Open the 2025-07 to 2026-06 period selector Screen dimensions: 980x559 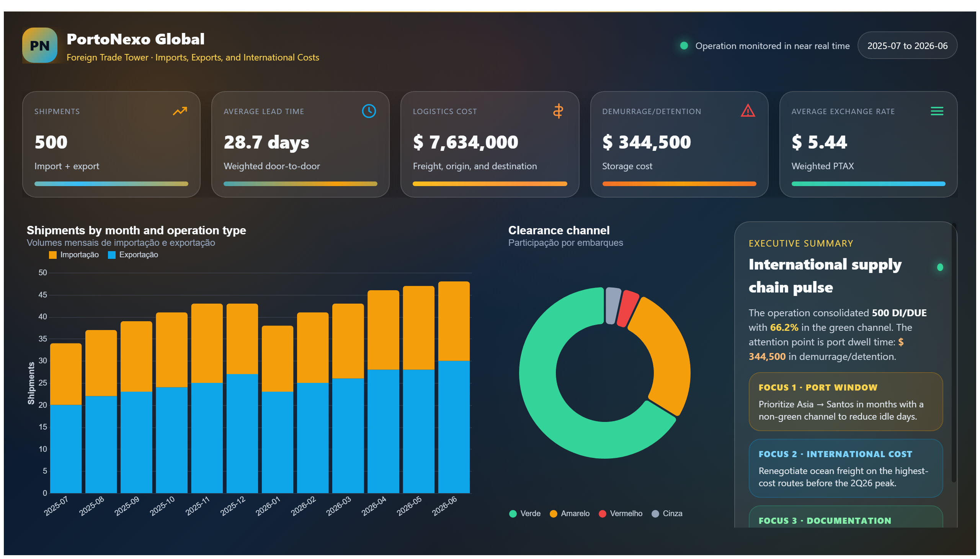point(907,46)
